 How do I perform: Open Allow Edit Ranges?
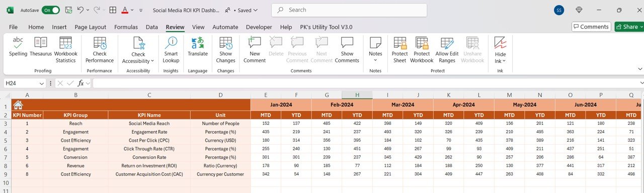447,49
